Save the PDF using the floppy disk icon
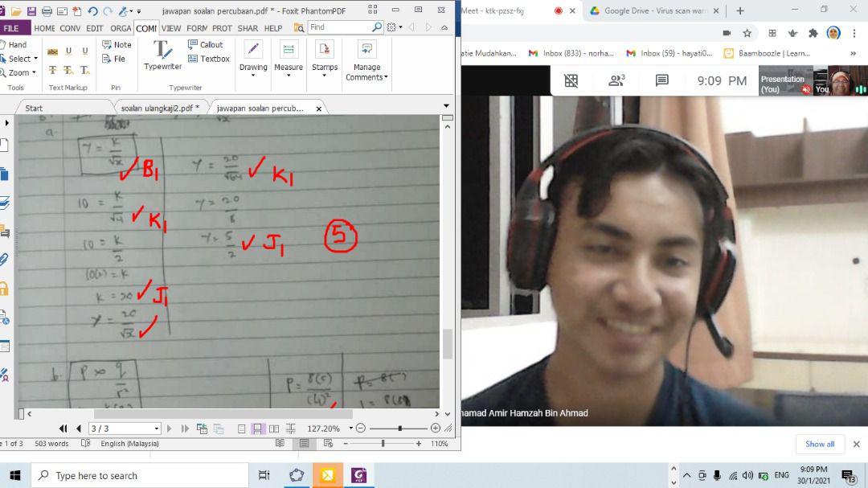Screen dimensions: 868x488 31,11
